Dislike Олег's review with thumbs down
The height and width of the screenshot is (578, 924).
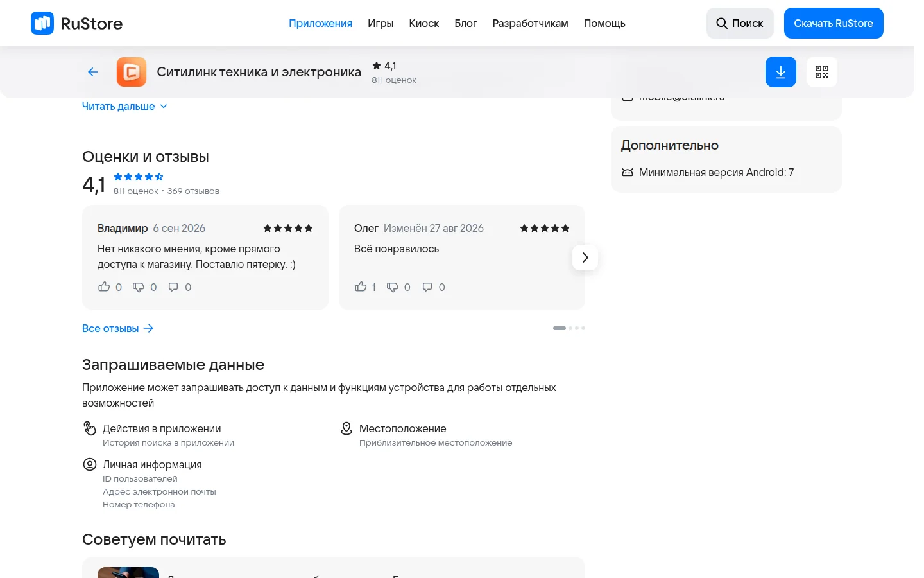point(393,287)
